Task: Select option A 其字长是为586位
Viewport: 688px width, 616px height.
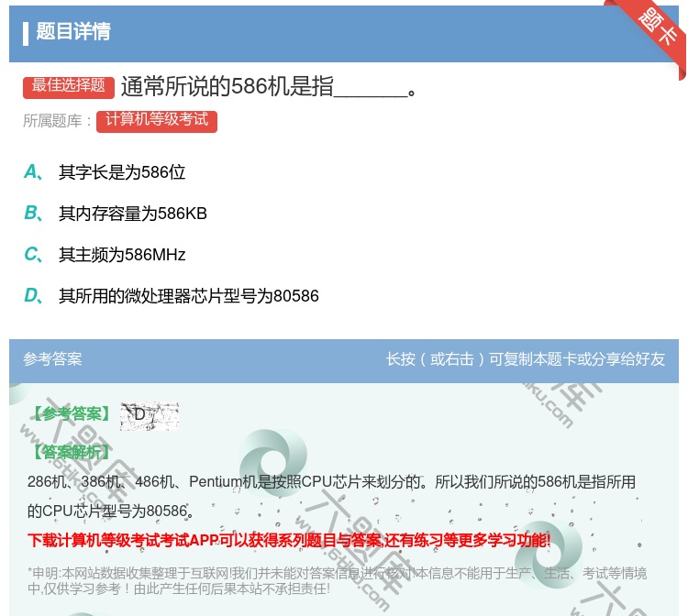Action: point(122,171)
